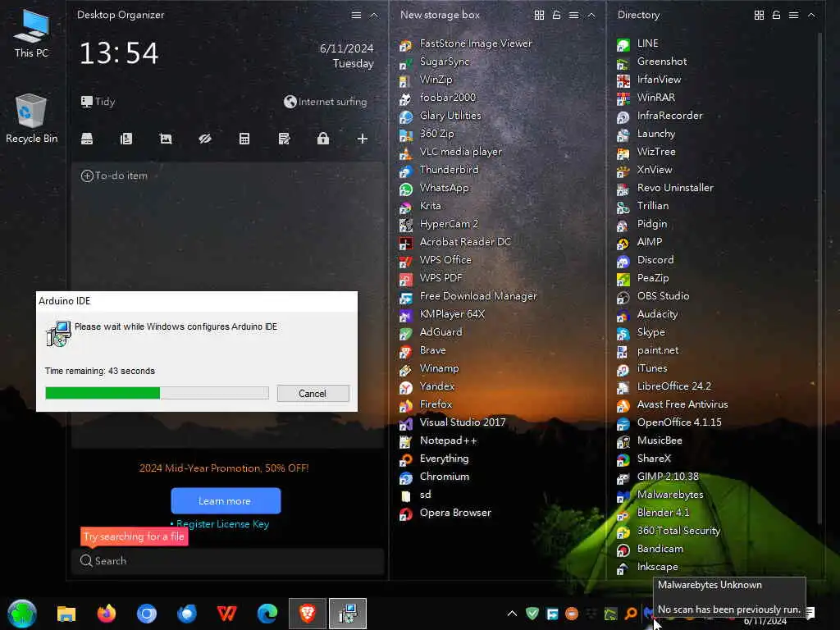The height and width of the screenshot is (630, 840).
Task: Click the Directory panel scrollbar
Action: (x=819, y=279)
